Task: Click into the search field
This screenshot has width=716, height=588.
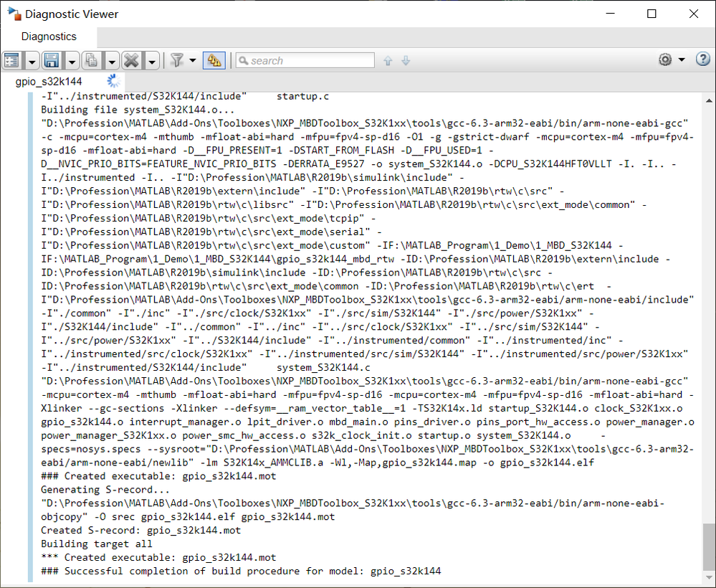Action: tap(305, 60)
